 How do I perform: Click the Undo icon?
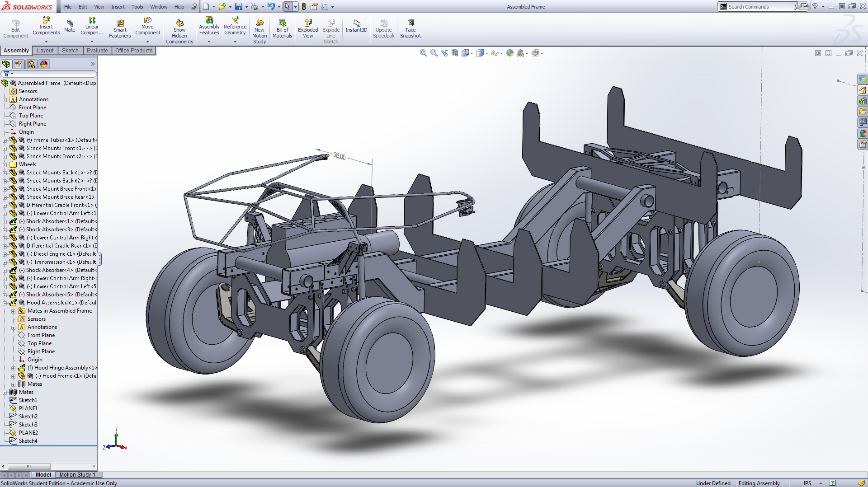[271, 6]
